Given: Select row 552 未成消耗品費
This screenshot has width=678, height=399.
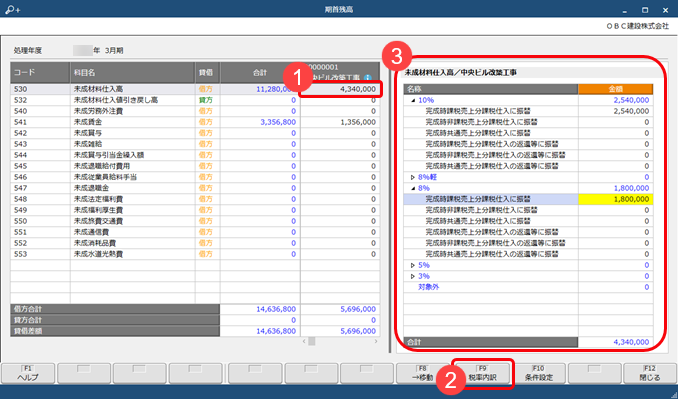Looking at the screenshot, I should [x=195, y=243].
